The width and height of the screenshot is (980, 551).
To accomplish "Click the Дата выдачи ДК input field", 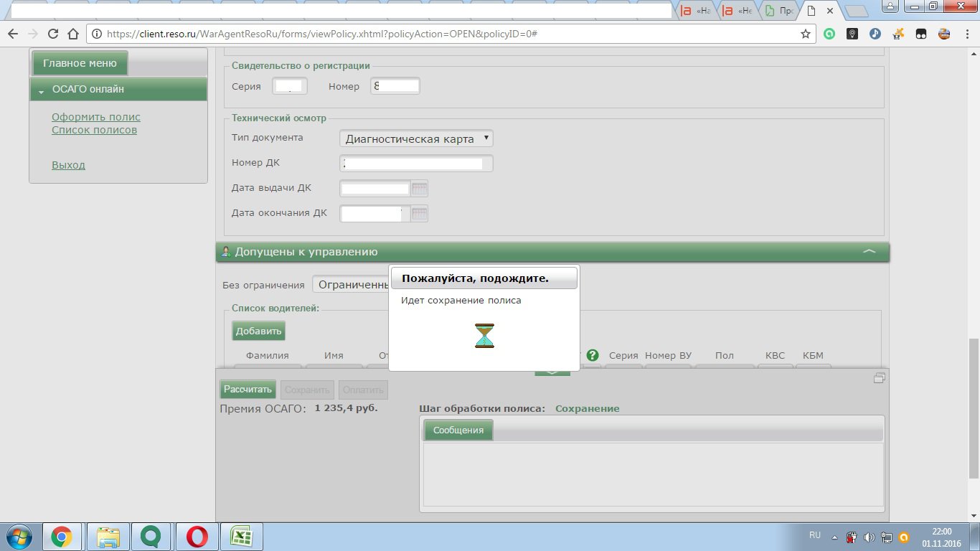I will pos(375,189).
